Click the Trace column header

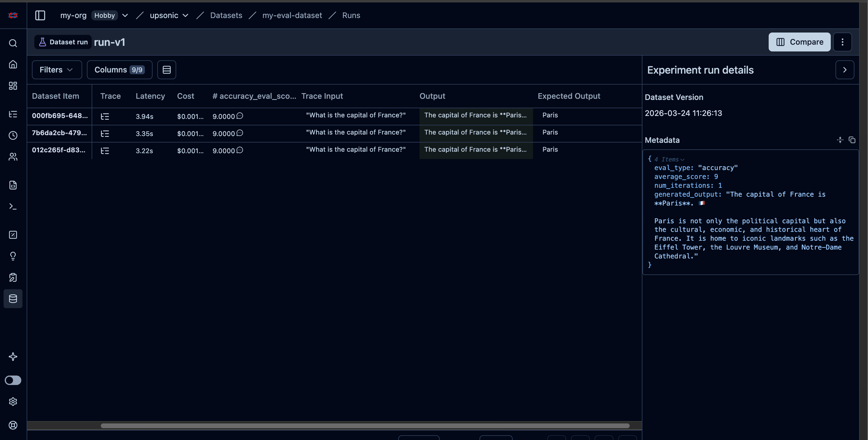click(x=111, y=96)
